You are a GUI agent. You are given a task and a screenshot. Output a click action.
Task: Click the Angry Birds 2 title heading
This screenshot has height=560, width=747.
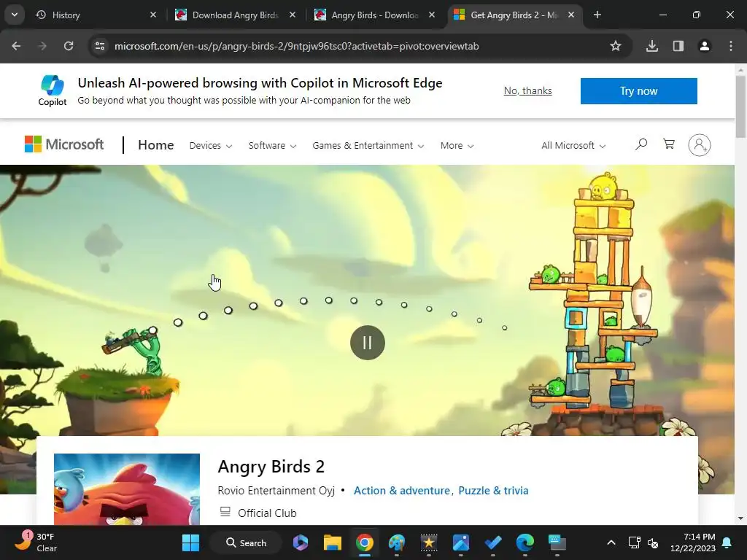[271, 467]
